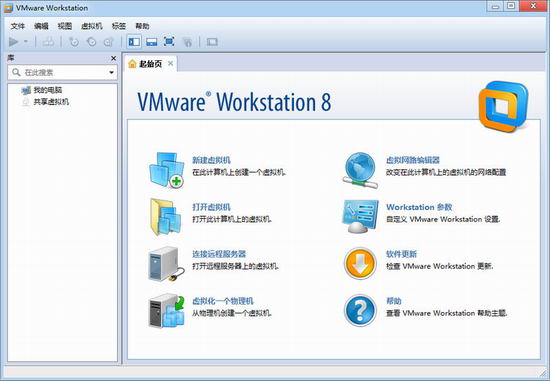Open the 编辑 menu

tap(41, 26)
